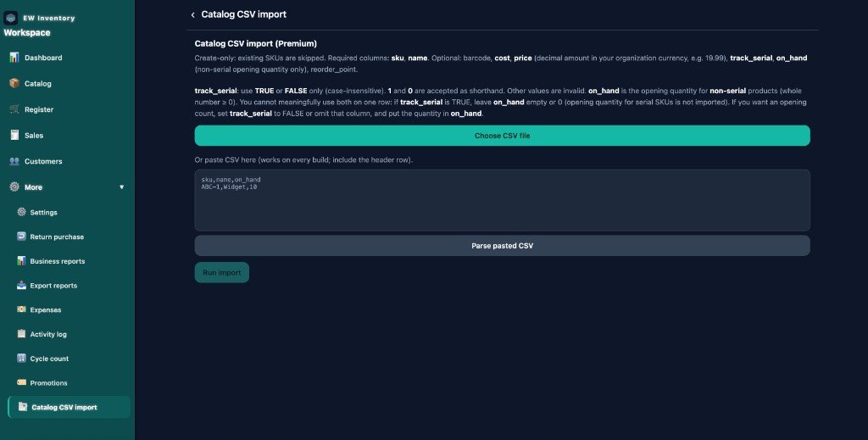Open the Cycle count page

[49, 358]
